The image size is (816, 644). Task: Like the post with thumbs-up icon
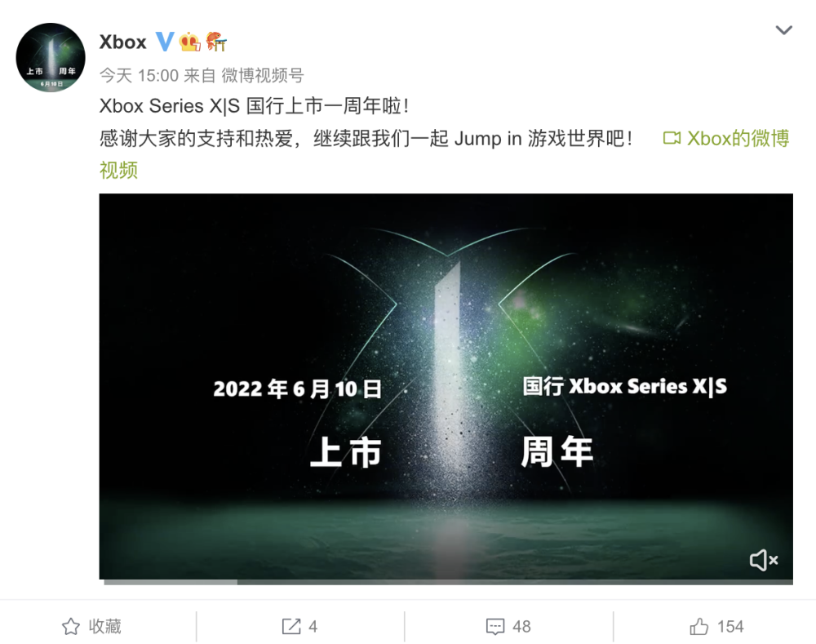coord(699,626)
